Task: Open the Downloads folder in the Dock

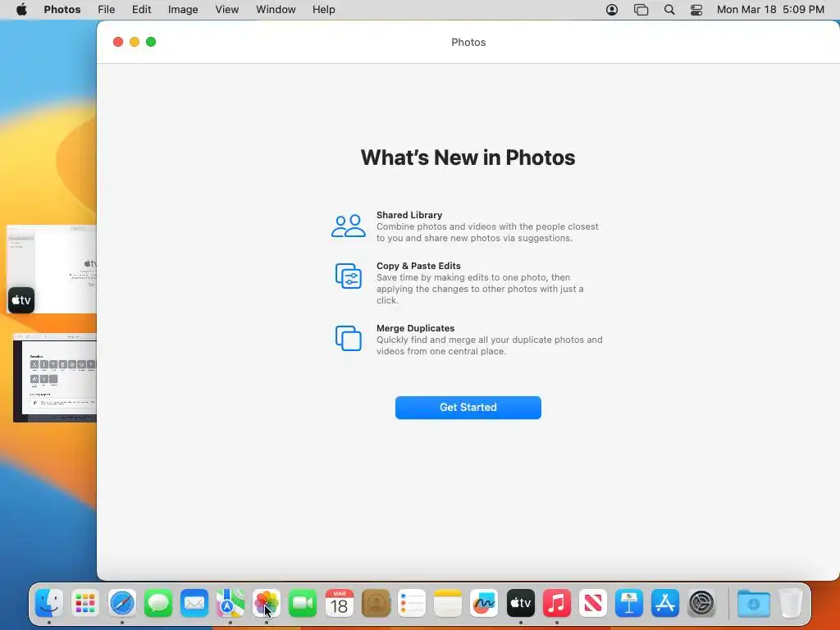Action: tap(753, 603)
